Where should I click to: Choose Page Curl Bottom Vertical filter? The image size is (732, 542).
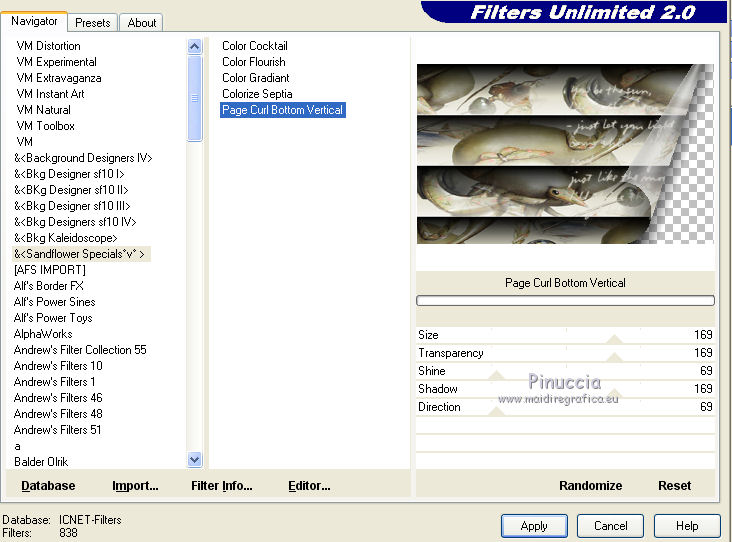[282, 110]
